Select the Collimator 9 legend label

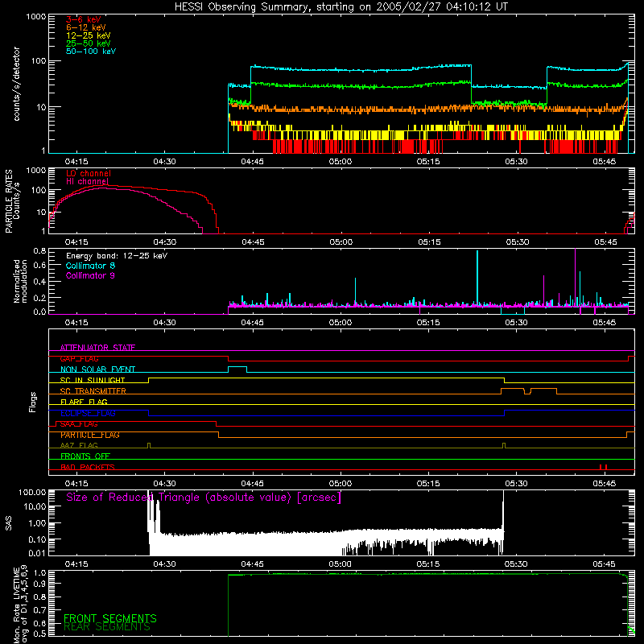click(90, 275)
